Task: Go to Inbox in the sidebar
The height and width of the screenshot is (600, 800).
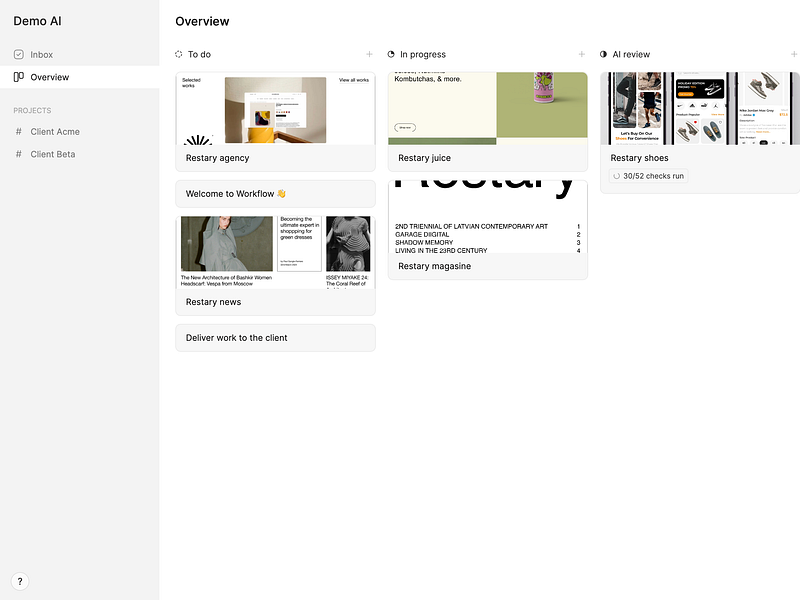Action: coord(80,55)
